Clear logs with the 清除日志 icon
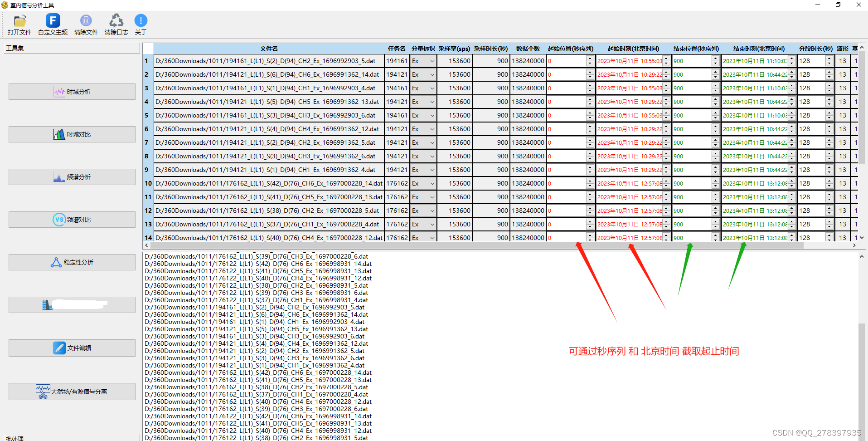Image resolution: width=868 pixels, height=441 pixels. [x=116, y=24]
